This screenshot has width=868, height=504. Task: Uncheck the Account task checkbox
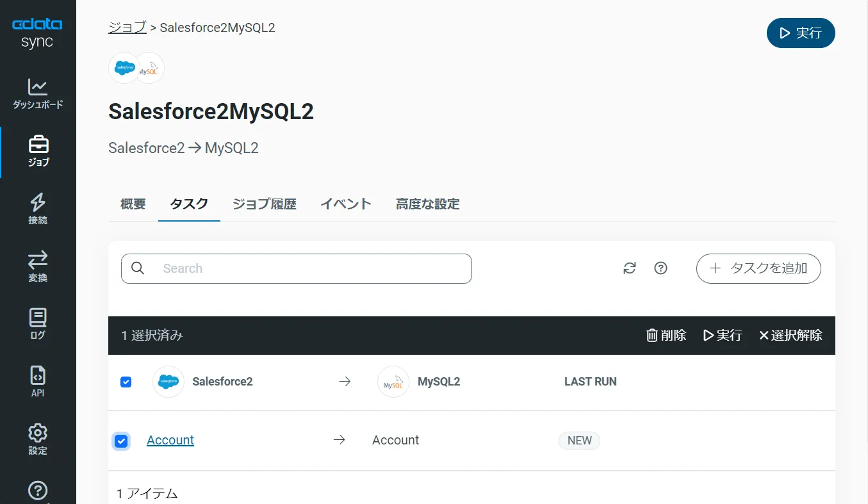tap(121, 441)
